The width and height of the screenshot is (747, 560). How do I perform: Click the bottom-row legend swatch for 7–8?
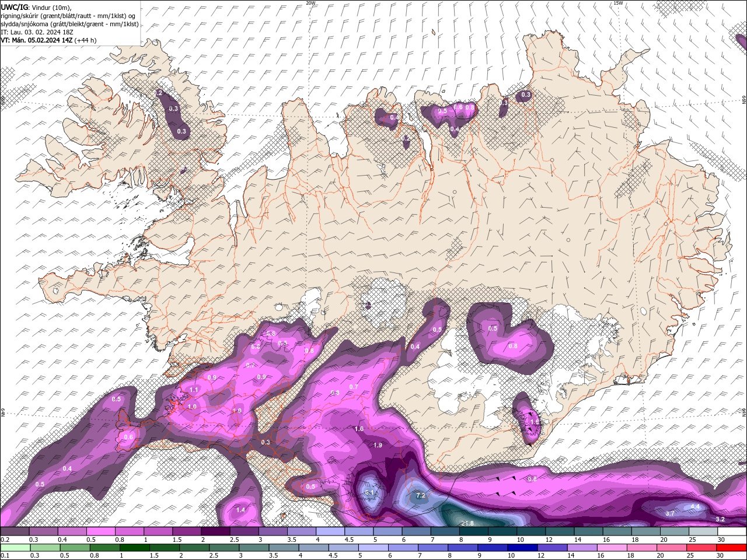(x=432, y=548)
